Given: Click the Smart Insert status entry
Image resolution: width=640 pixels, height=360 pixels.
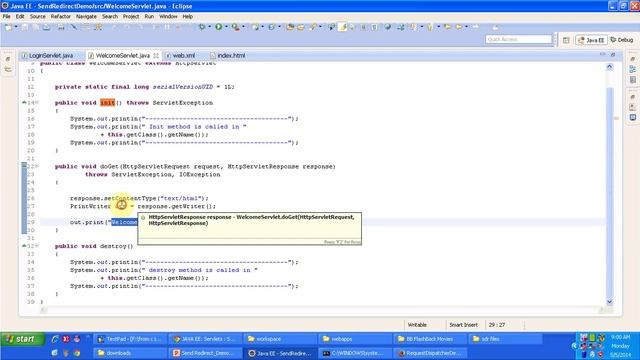Looking at the screenshot, I should click(x=463, y=325).
